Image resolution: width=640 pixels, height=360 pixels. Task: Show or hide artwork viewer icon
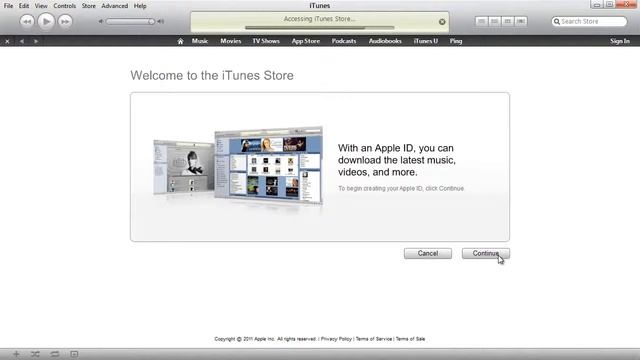(x=74, y=354)
